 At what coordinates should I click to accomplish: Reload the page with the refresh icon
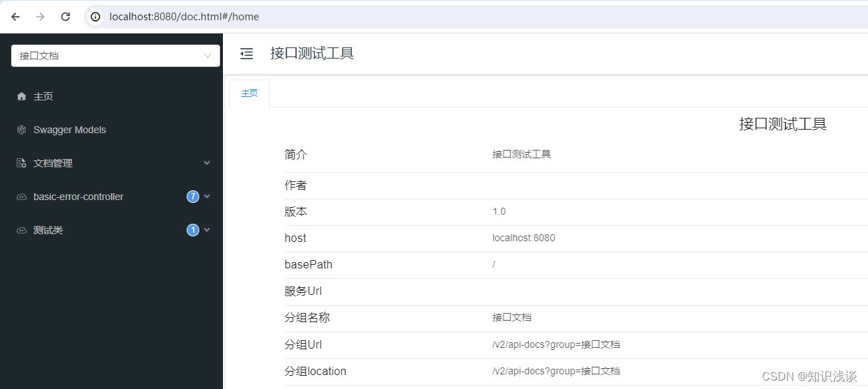coord(65,17)
